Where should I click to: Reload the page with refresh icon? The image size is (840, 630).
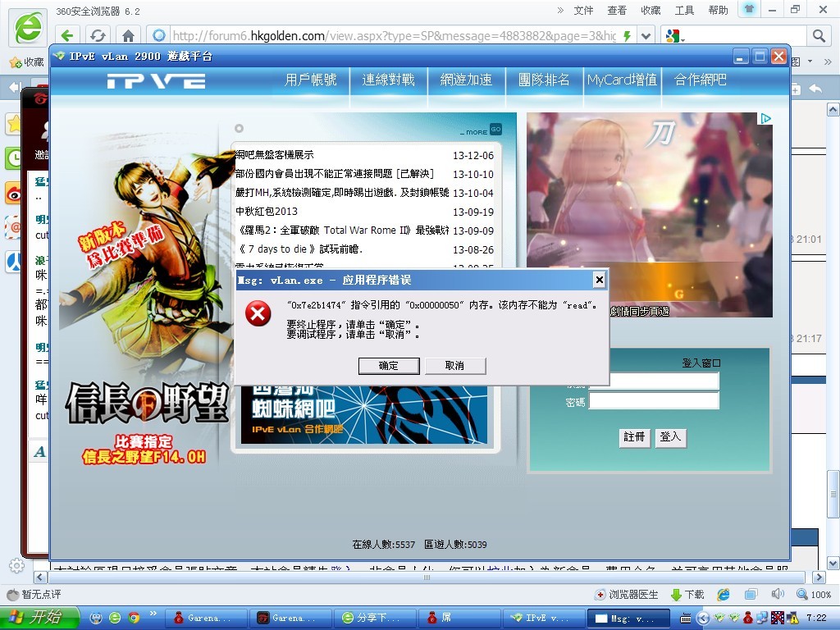(x=98, y=36)
